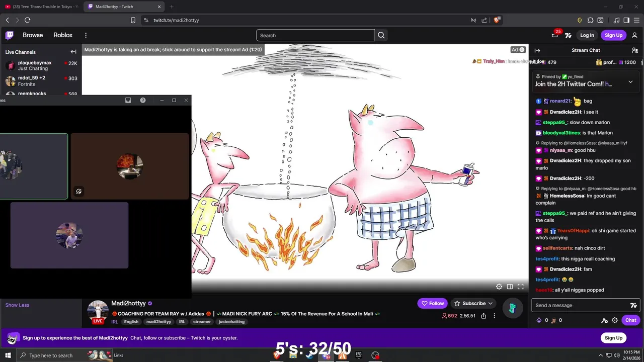Focus the Twitch Search field
The width and height of the screenshot is (644, 362).
315,35
